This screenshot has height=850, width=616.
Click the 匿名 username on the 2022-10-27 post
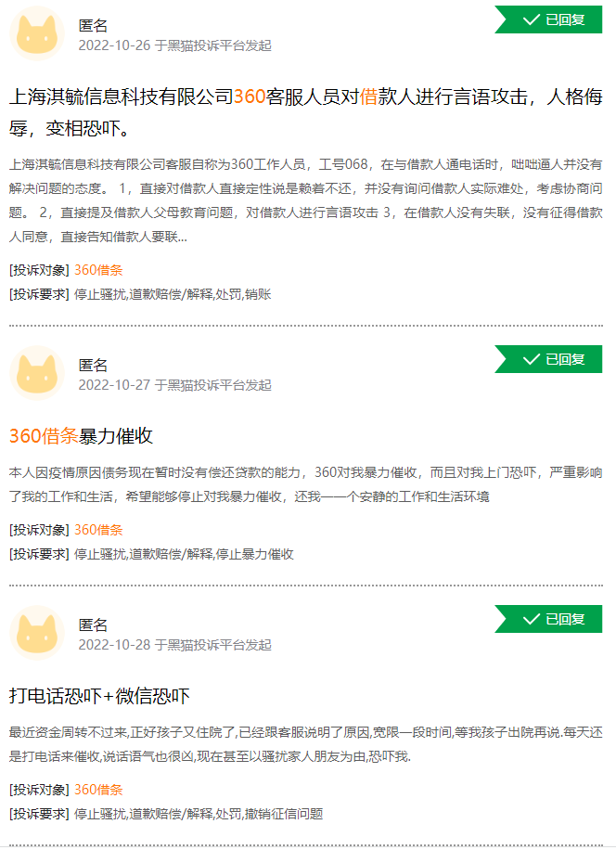tap(93, 365)
